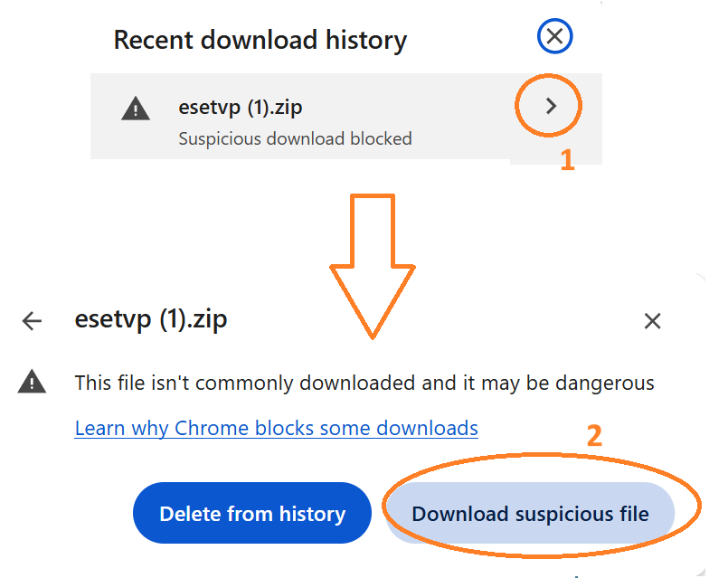Open 'Learn why Chrome blocks some downloads' link
Image resolution: width=728 pixels, height=578 pixels.
point(277,428)
